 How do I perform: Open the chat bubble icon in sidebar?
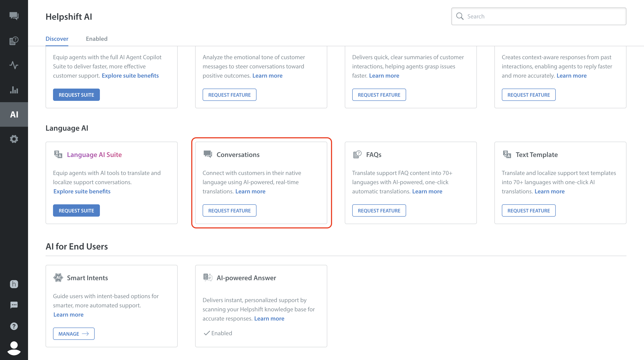14,305
